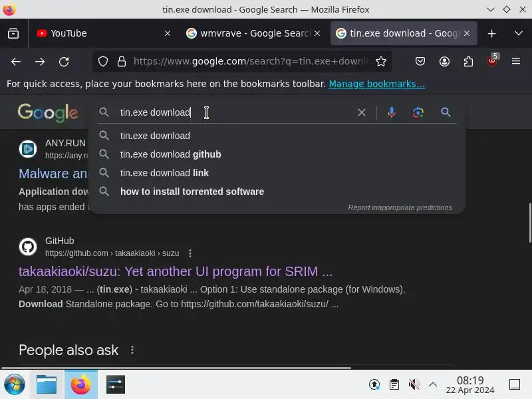Screen dimensions: 532x399
Task: Open more options for GitHub result
Action: pyautogui.click(x=190, y=253)
